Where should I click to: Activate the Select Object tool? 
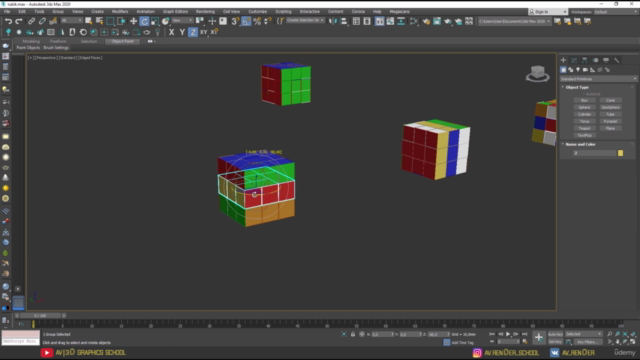pyautogui.click(x=89, y=21)
